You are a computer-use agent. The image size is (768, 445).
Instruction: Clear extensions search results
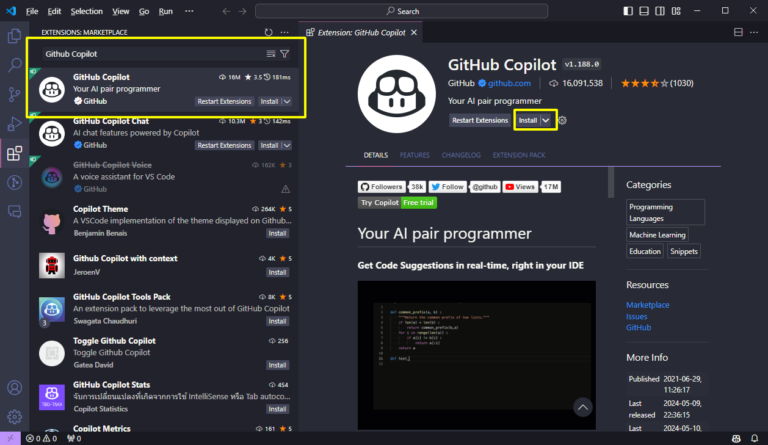[x=271, y=54]
